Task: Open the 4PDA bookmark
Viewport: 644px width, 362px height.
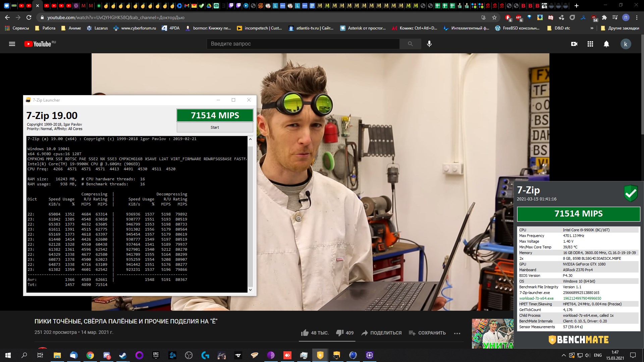Action: pos(170,28)
